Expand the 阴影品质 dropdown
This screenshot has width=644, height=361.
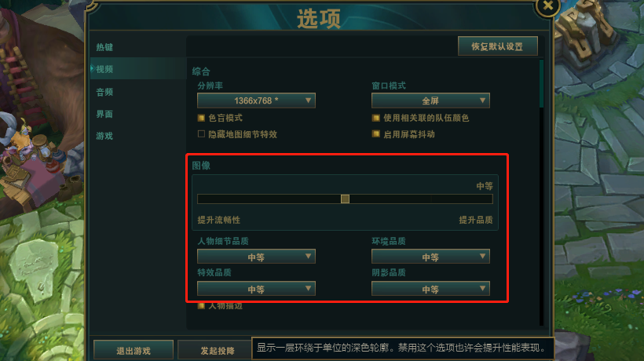pyautogui.click(x=430, y=289)
